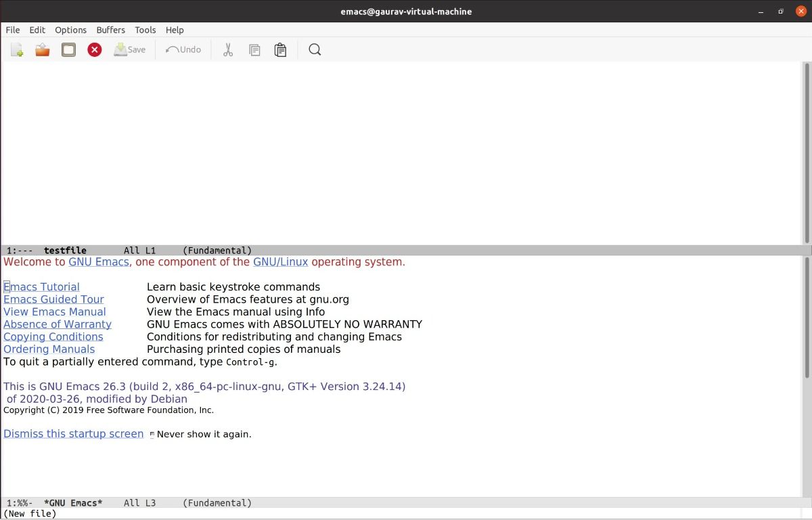Click 'All L1' position indicator in mode line
This screenshot has height=520, width=812.
pyautogui.click(x=140, y=251)
